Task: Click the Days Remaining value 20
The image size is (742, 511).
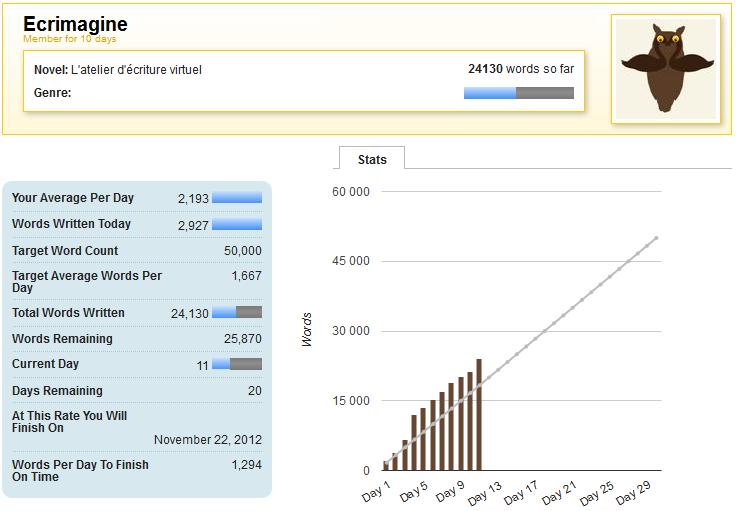Action: click(x=254, y=391)
